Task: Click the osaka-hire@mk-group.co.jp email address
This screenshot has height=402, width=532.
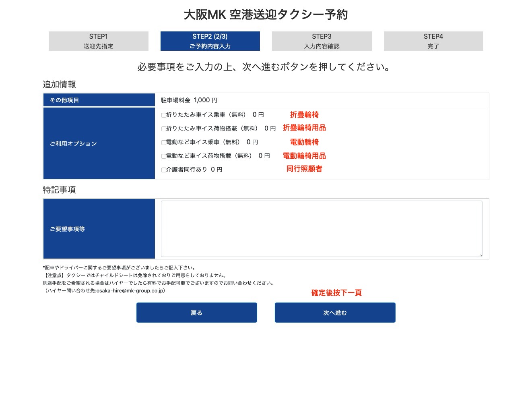Action: pos(130,291)
